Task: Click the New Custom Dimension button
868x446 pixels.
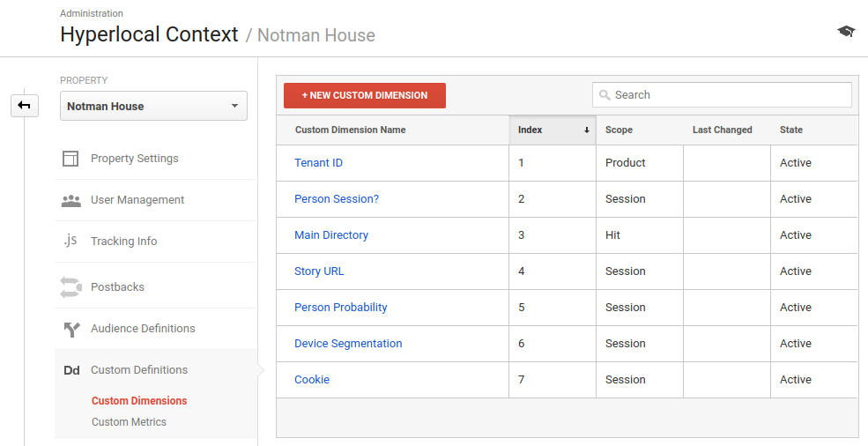Action: (x=365, y=95)
